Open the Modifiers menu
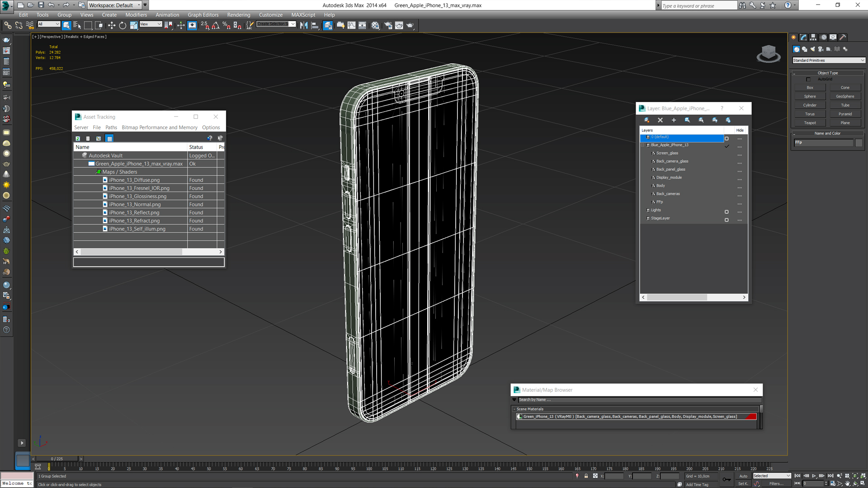This screenshot has width=868, height=488. tap(136, 14)
